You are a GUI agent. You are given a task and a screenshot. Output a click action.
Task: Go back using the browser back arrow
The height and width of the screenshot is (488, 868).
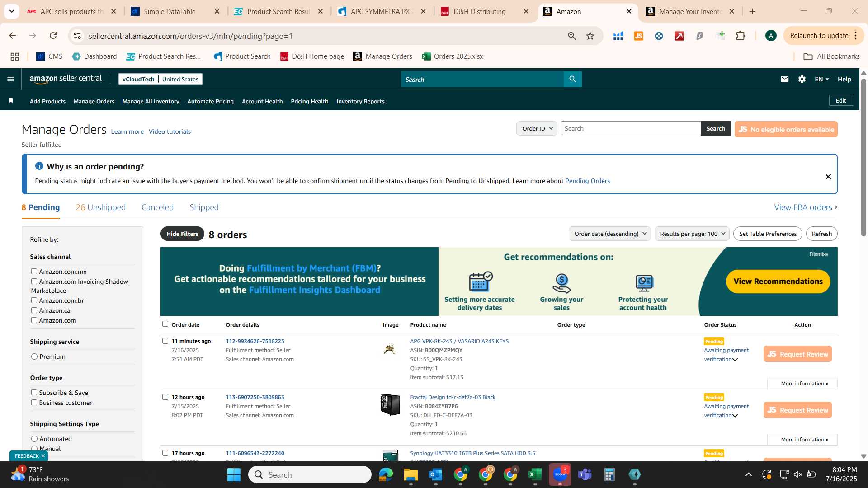(13, 36)
